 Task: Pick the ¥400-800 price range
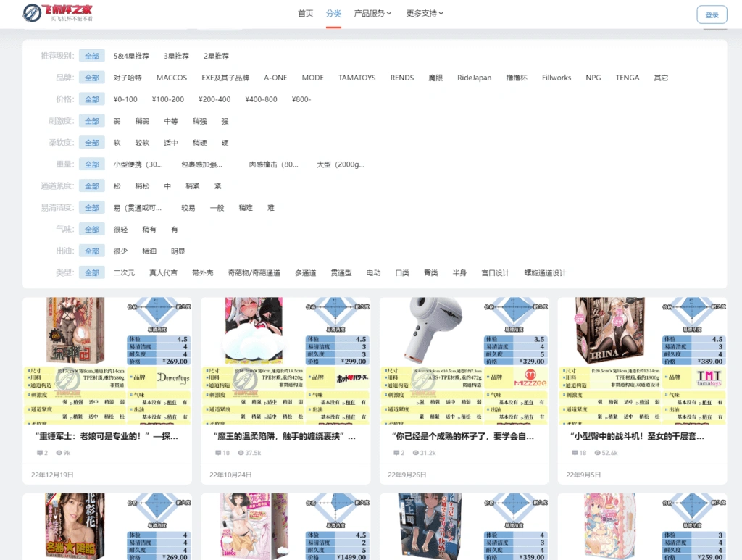pyautogui.click(x=261, y=99)
